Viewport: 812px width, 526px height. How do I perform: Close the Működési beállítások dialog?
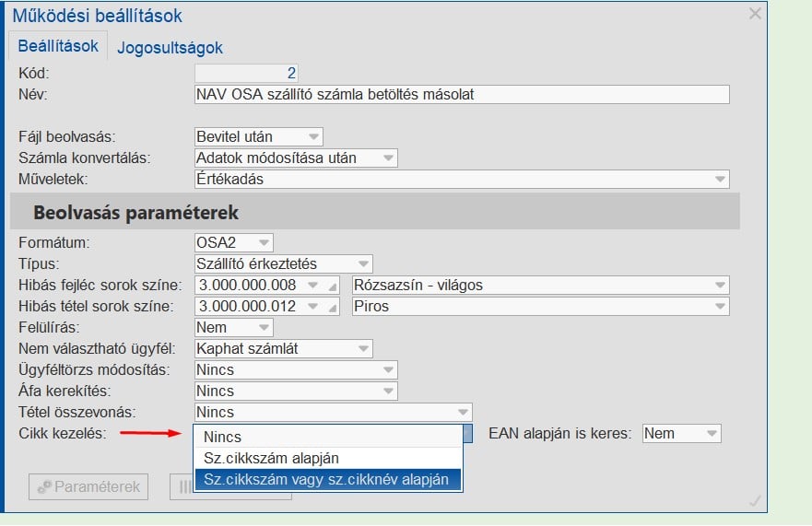(755, 14)
